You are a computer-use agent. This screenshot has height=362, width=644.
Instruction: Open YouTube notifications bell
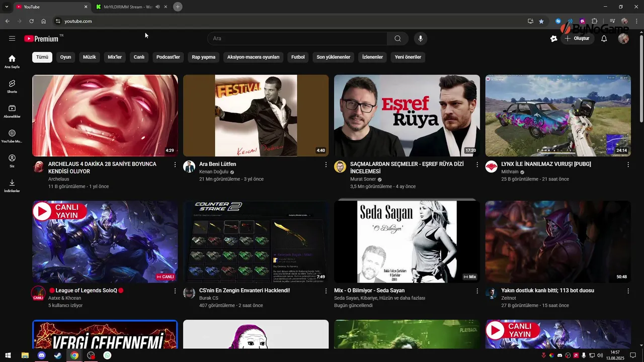(x=604, y=39)
